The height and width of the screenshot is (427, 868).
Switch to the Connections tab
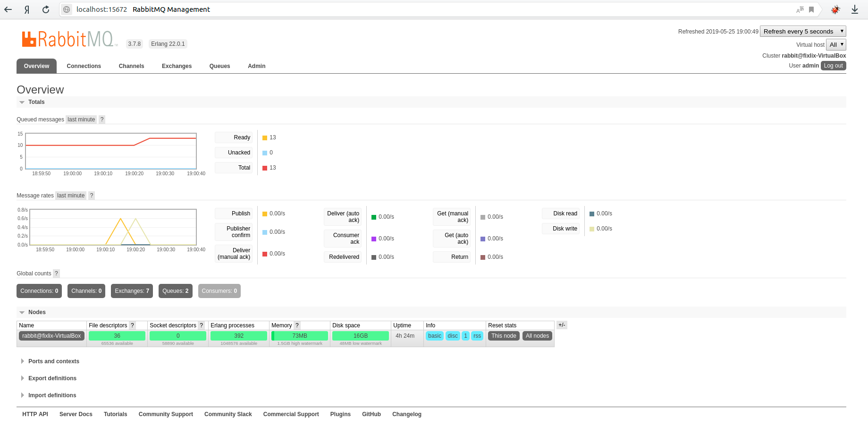point(84,66)
